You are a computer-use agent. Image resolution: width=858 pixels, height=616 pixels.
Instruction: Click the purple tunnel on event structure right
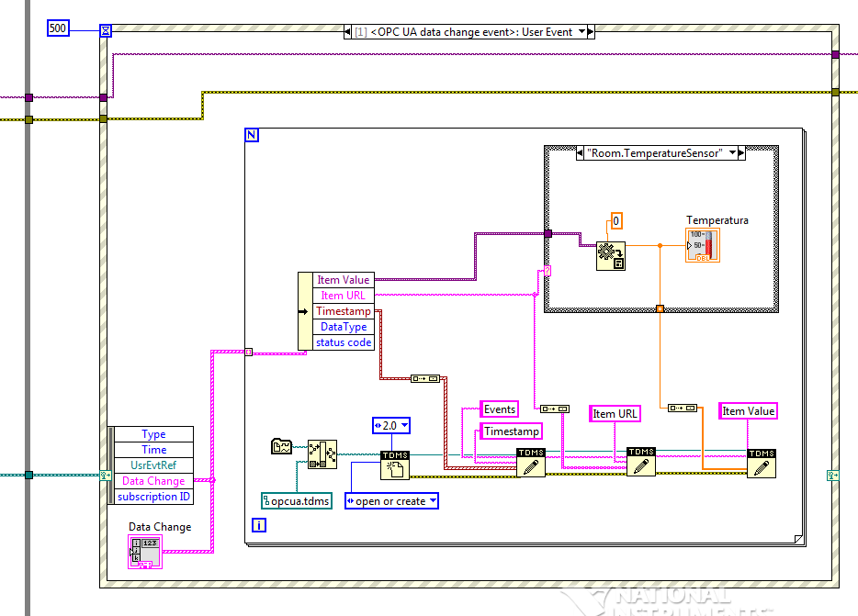coord(836,54)
